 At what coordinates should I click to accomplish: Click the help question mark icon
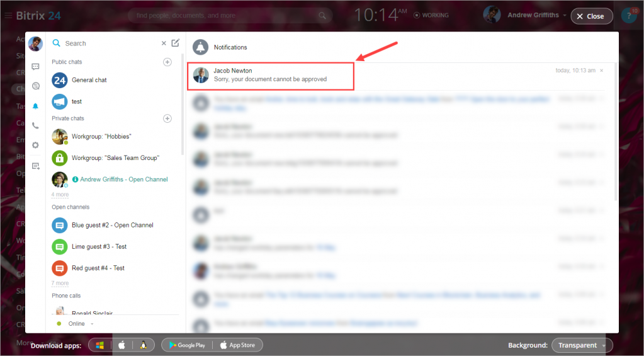[628, 16]
